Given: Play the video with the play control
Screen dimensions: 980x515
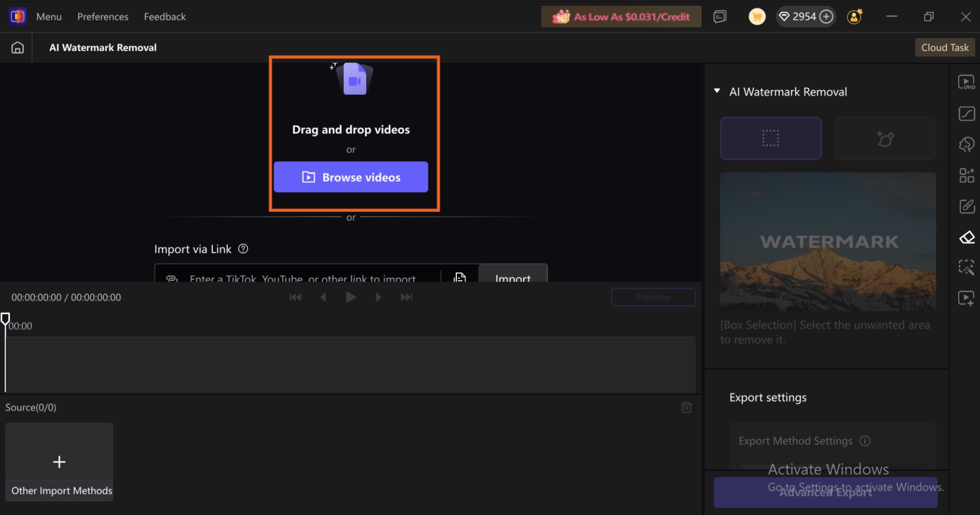Looking at the screenshot, I should (351, 297).
